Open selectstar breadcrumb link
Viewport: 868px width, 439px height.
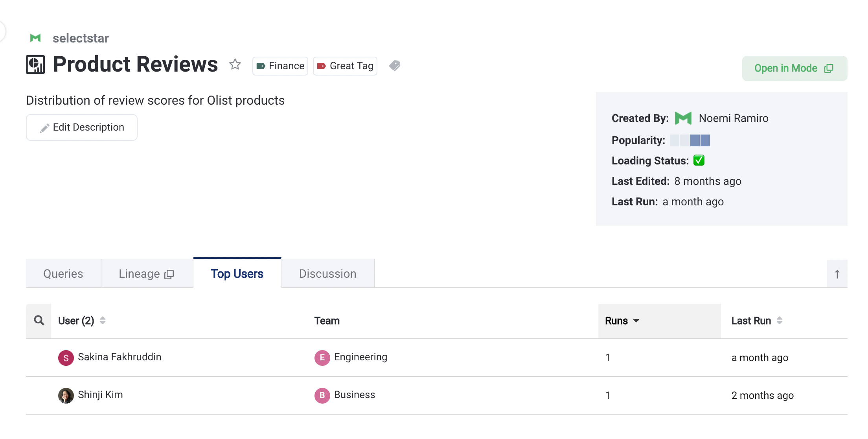click(81, 38)
